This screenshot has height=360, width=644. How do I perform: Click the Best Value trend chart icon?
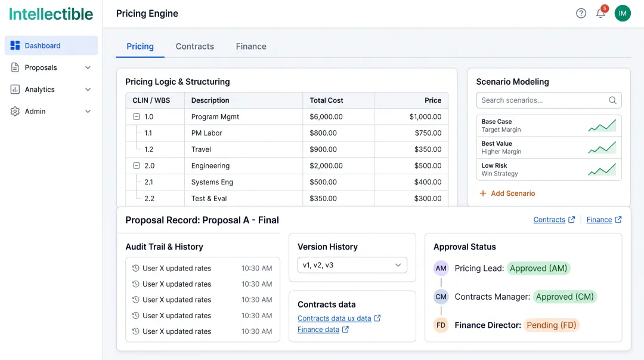point(602,147)
